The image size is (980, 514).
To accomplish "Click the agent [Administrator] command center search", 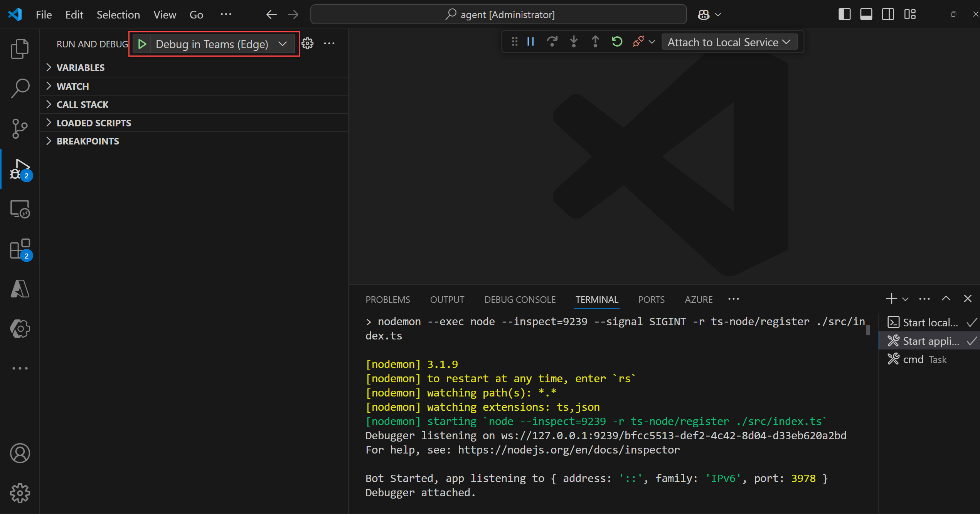I will tap(498, 15).
